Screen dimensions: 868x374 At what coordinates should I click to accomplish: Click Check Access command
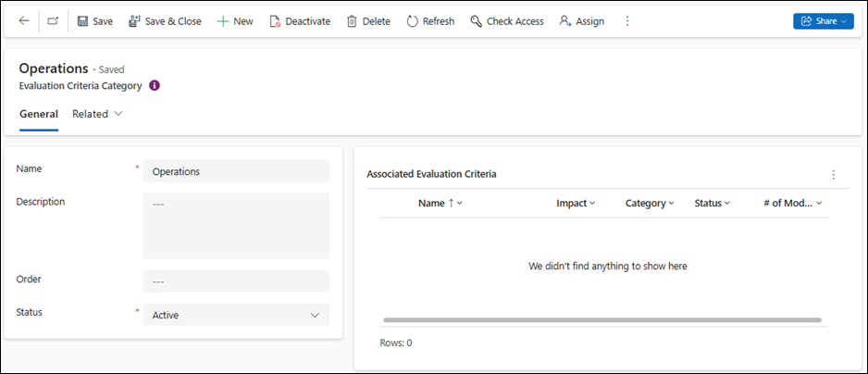click(506, 21)
